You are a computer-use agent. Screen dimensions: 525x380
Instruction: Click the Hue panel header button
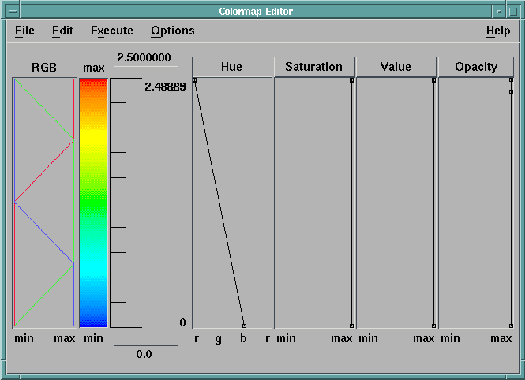232,67
